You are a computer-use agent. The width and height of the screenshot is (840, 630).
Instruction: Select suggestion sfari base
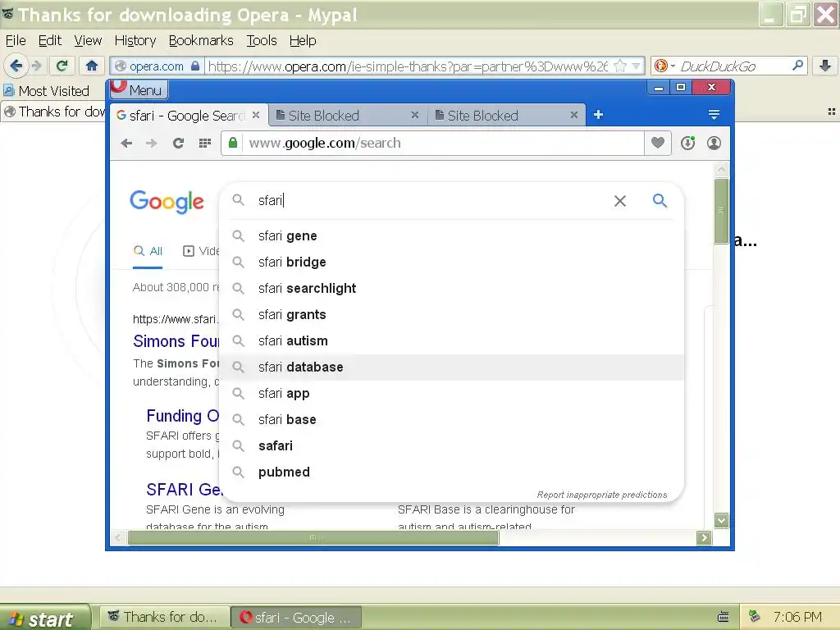tap(452, 419)
